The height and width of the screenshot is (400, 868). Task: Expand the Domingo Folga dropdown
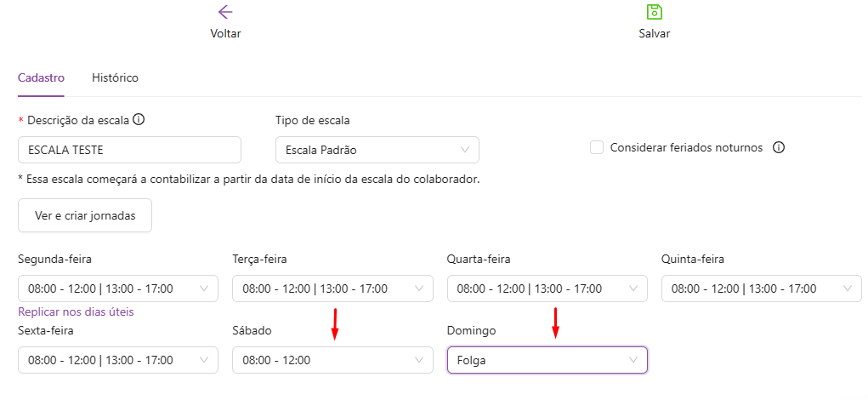pyautogui.click(x=547, y=360)
